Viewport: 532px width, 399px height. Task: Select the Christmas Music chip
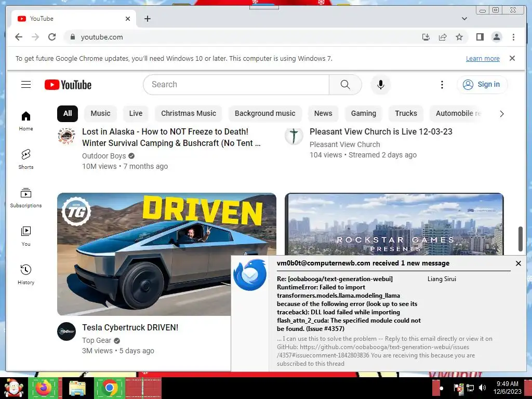tap(188, 113)
